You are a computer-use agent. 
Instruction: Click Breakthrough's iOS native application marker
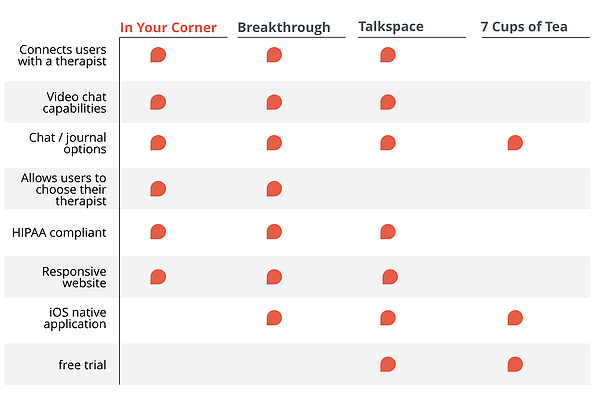tap(274, 318)
